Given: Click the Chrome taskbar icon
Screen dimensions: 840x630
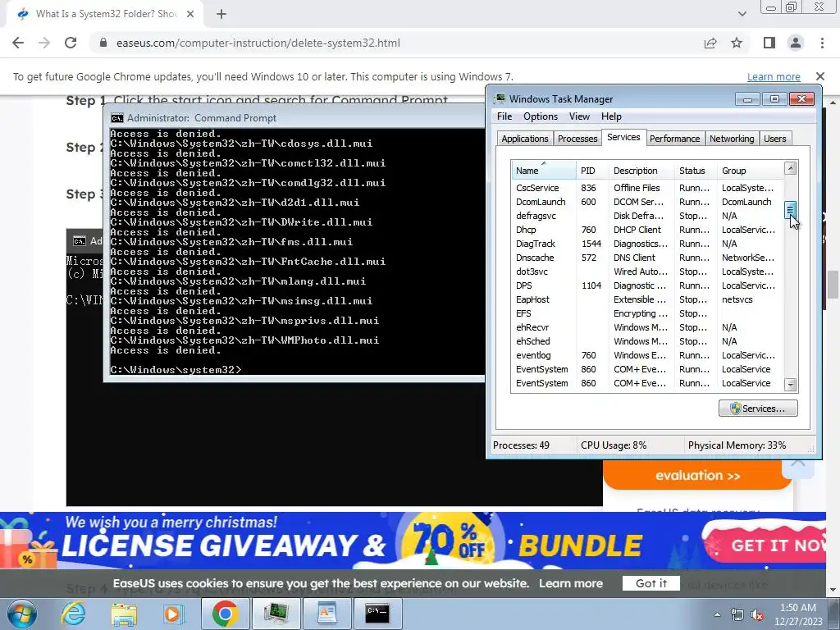Looking at the screenshot, I should (x=225, y=614).
